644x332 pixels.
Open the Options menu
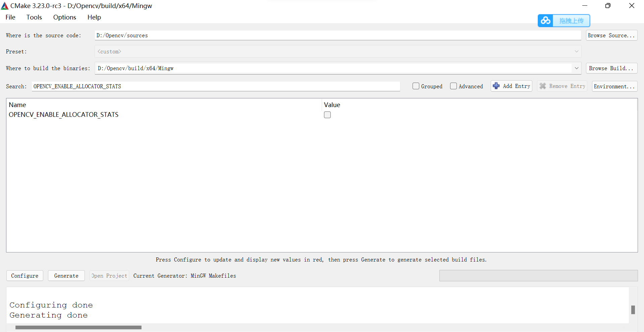coord(65,17)
